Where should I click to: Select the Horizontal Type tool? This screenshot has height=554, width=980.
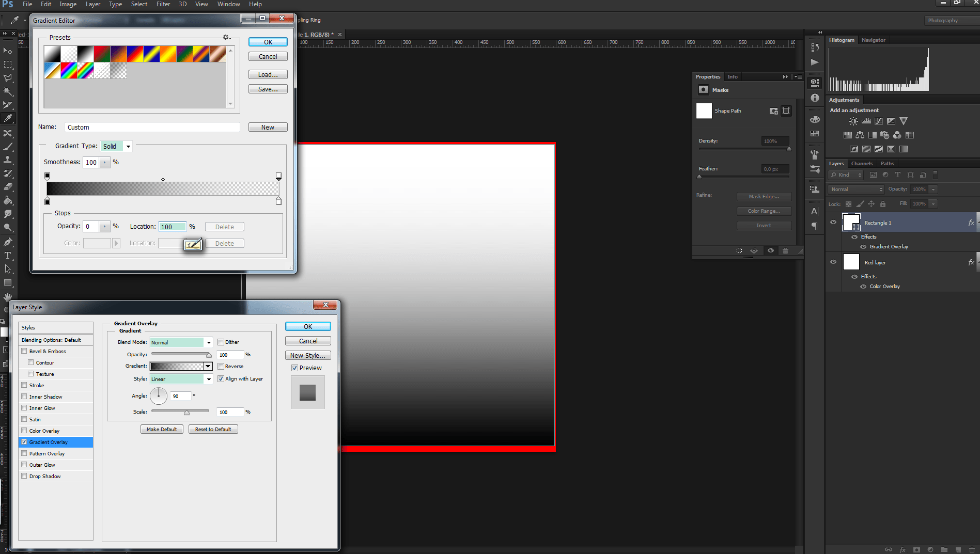click(x=8, y=255)
